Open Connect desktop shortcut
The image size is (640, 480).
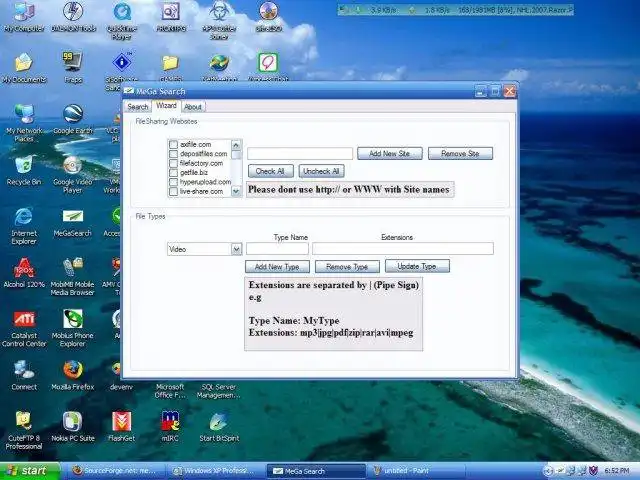point(24,376)
